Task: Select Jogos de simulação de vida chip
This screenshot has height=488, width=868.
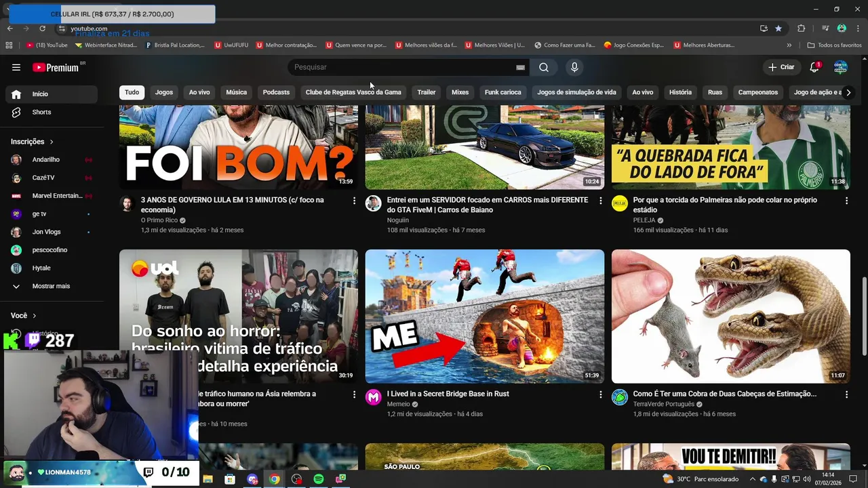Action: click(x=576, y=92)
